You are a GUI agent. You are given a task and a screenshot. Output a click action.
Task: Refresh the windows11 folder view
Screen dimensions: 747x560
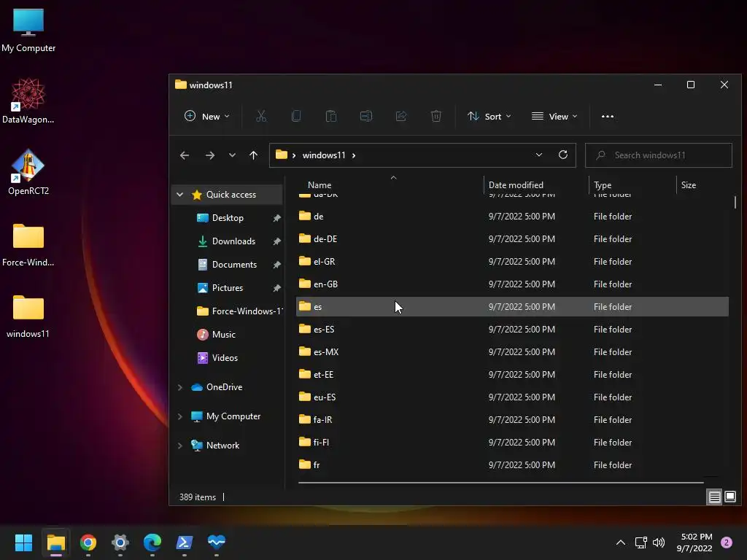[x=563, y=155]
